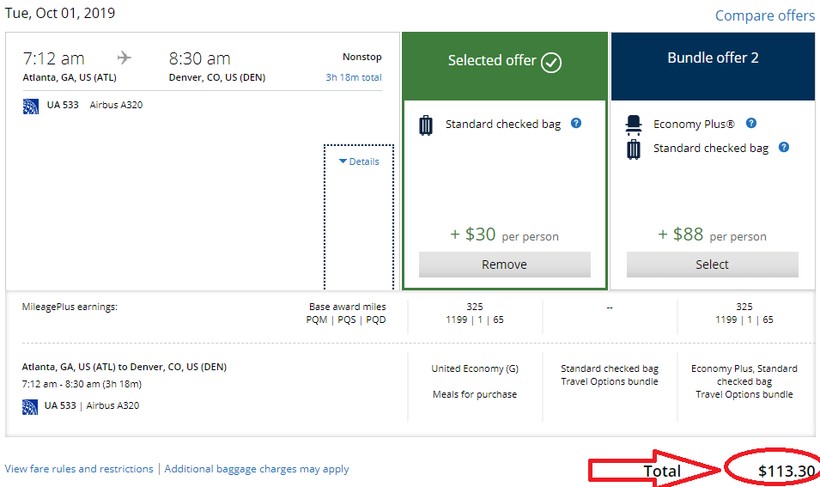
Task: Open help for Standard checked bag in Bundle offer 2
Action: [784, 148]
